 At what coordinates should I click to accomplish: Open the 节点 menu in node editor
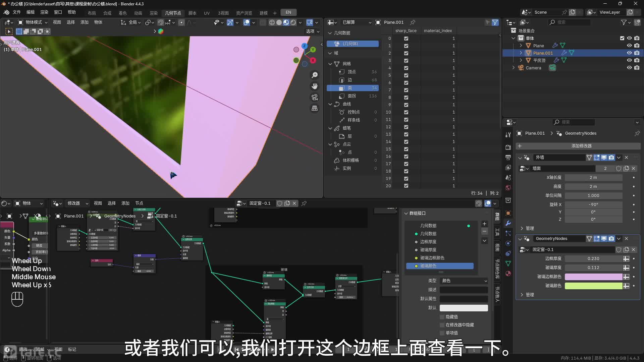click(x=139, y=203)
